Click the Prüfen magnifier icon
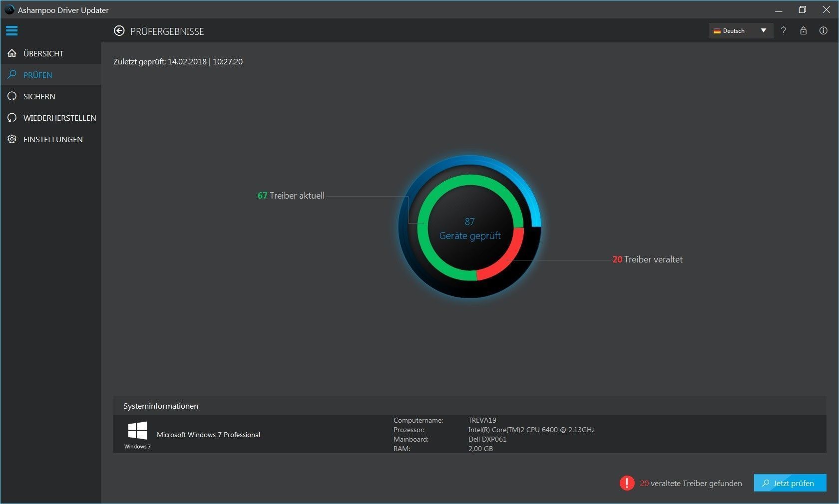 (12, 75)
